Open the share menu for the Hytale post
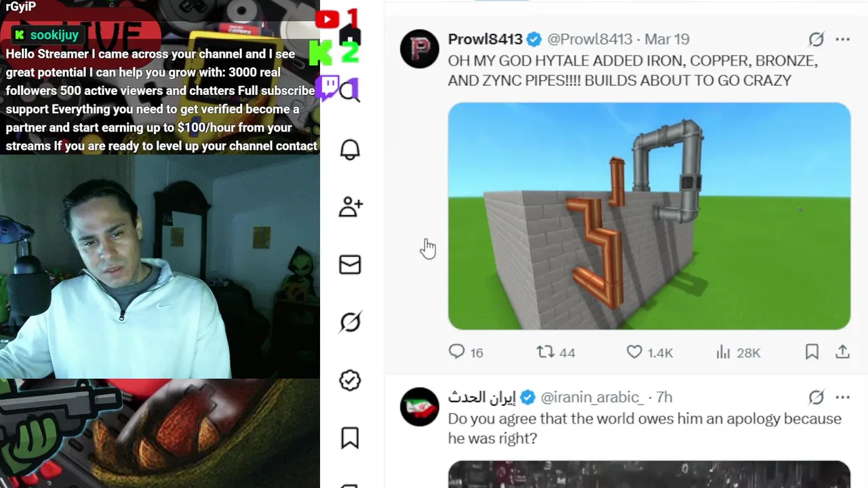Viewport: 868px width, 488px height. click(x=842, y=352)
